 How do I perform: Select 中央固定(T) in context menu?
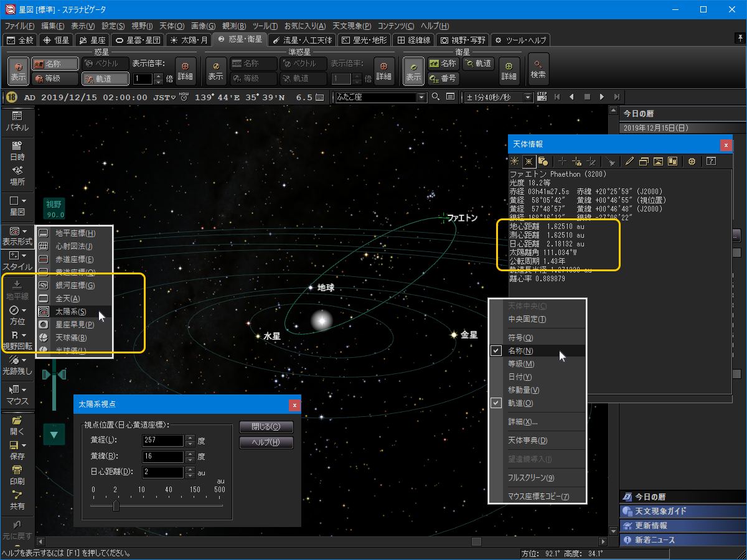tap(538, 319)
